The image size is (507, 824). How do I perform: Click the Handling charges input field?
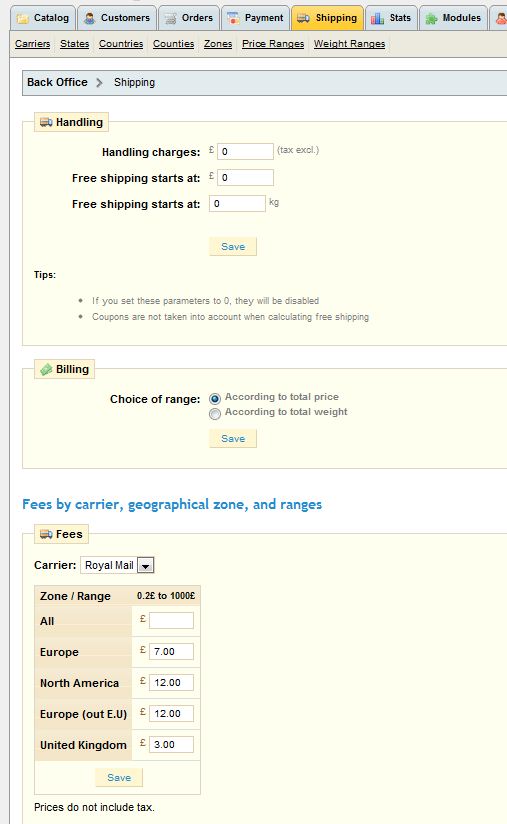pos(245,151)
